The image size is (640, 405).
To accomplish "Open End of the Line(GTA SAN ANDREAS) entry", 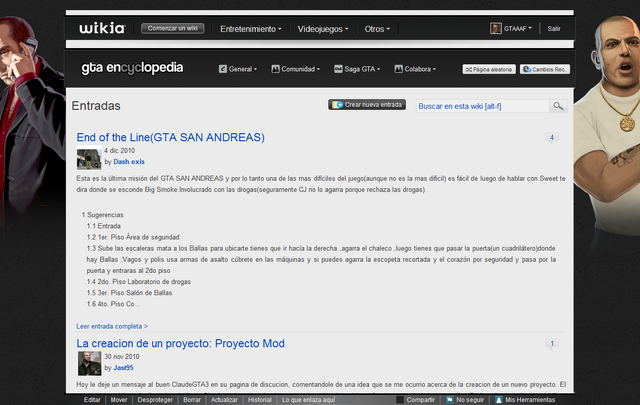I will point(171,138).
